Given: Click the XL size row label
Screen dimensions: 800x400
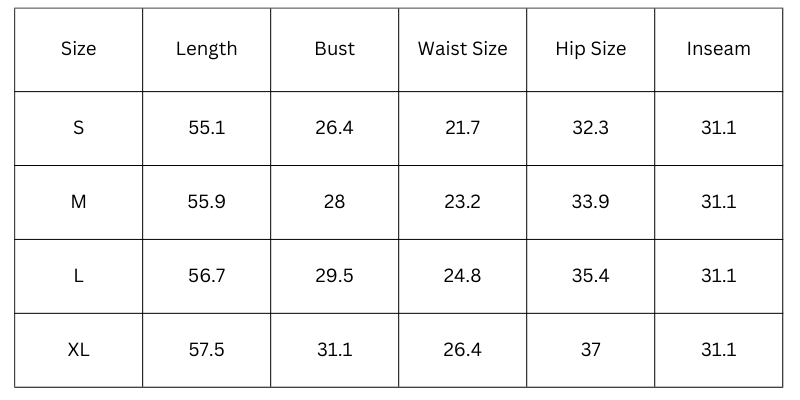Looking at the screenshot, I should point(78,350).
